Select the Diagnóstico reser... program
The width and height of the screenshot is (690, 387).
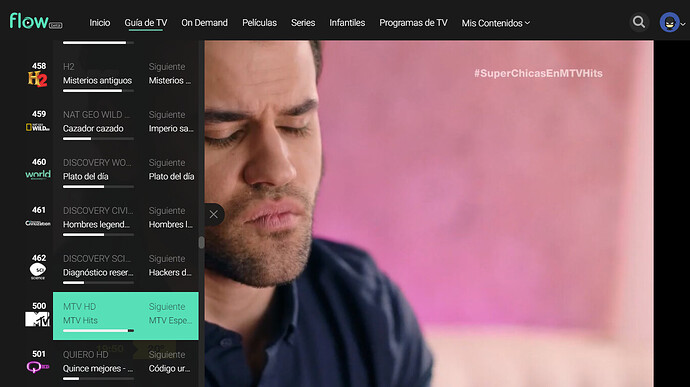pos(98,273)
